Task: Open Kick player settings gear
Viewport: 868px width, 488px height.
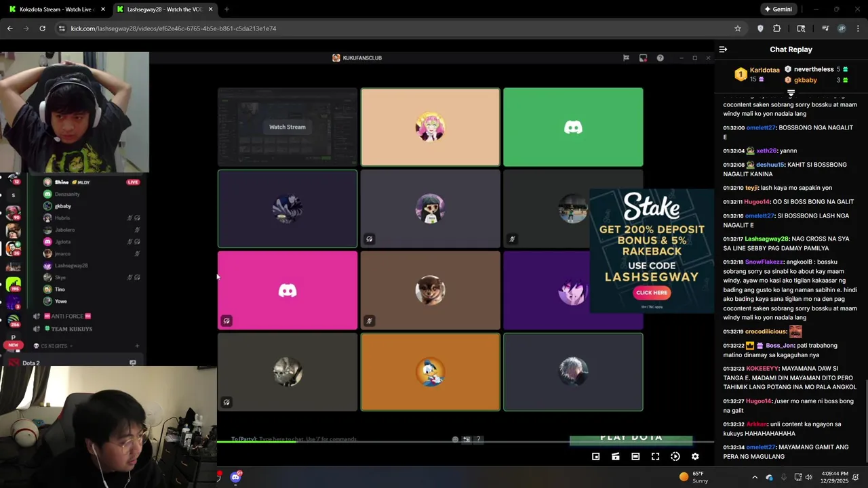Action: pyautogui.click(x=695, y=457)
